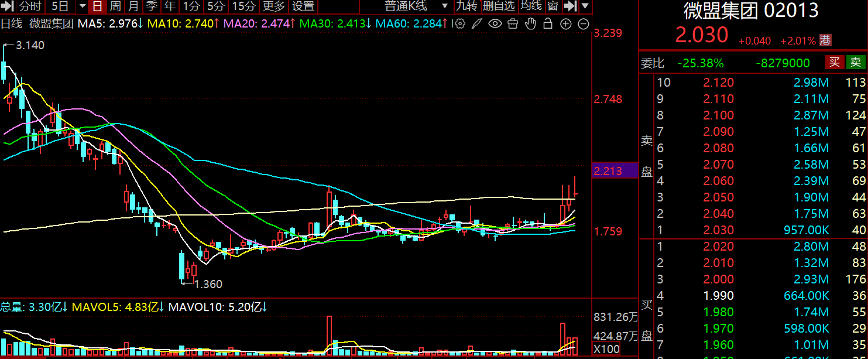Click the collapse-left panel arrow icon
Viewport: 868px width, 359px height.
click(8, 6)
